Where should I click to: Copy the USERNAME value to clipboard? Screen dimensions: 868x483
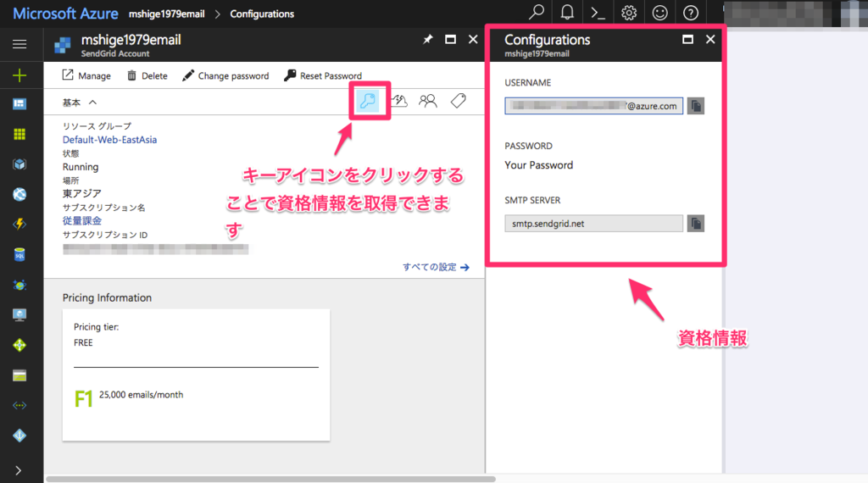click(x=696, y=106)
